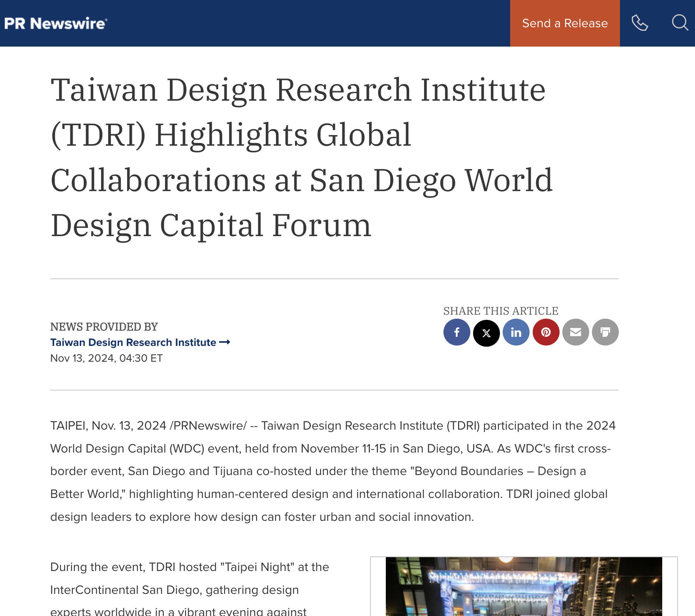The image size is (695, 616).
Task: Click the Nov 13, 2024 publication timestamp
Action: (106, 358)
